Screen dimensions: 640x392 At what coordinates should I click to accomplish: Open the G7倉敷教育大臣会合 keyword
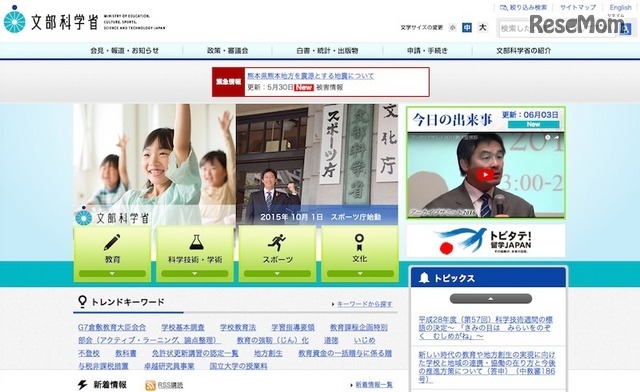click(x=112, y=327)
